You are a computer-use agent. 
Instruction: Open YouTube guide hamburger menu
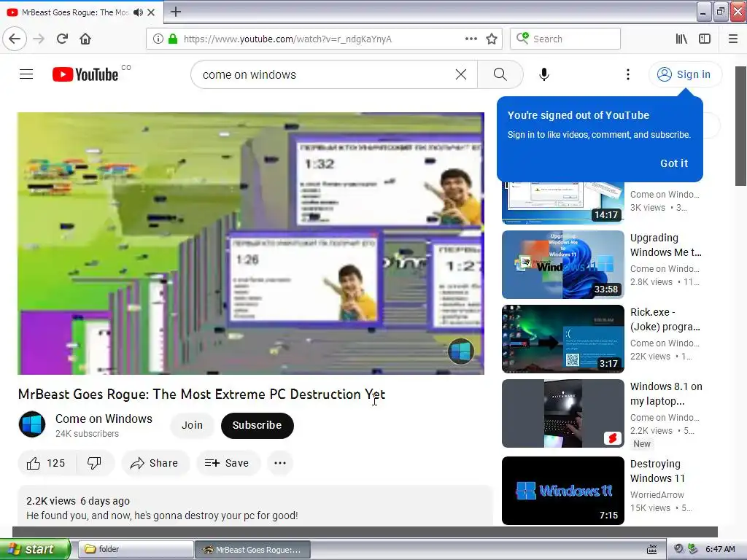[x=26, y=74]
